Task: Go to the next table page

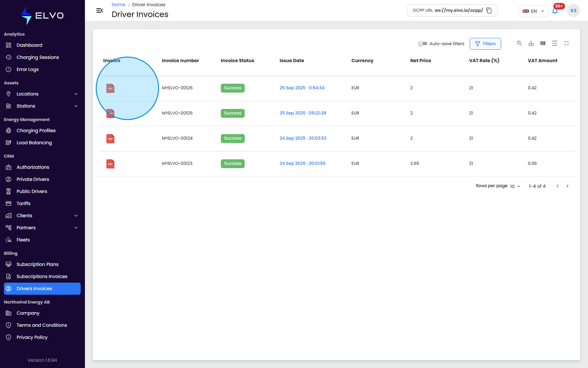Action: pos(567,186)
